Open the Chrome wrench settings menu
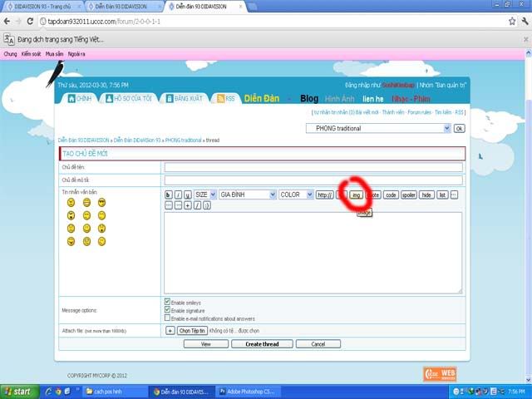 tap(525, 22)
